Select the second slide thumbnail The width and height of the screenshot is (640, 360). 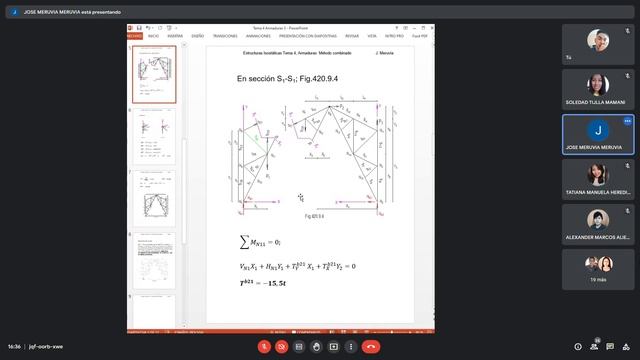point(154,137)
